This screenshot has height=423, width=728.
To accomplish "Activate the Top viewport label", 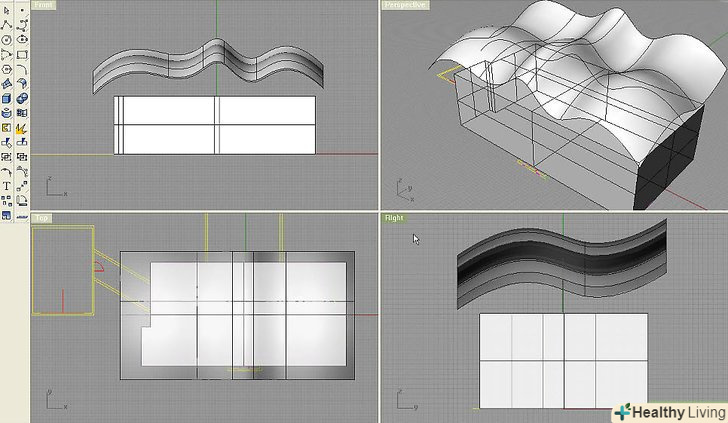I will (42, 217).
